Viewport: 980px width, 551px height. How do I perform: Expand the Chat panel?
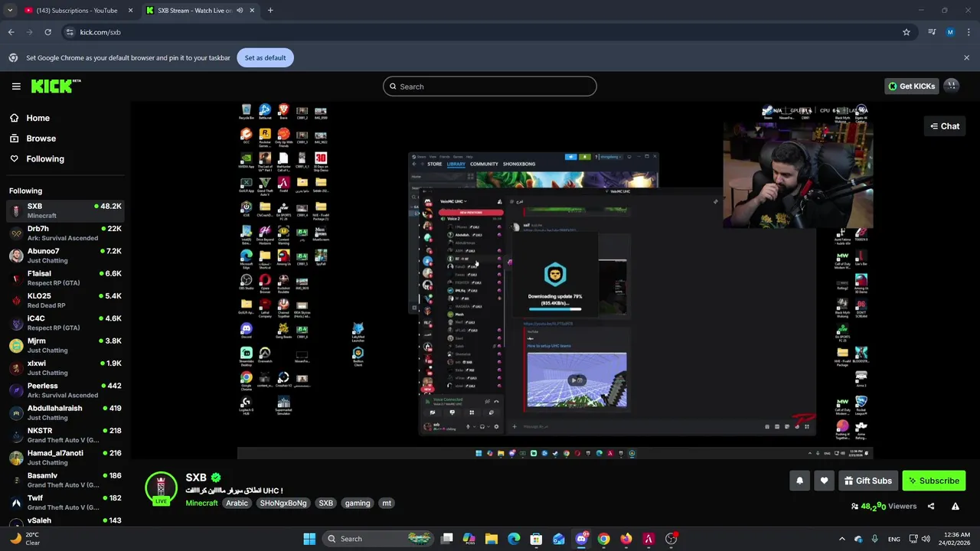[x=945, y=126]
